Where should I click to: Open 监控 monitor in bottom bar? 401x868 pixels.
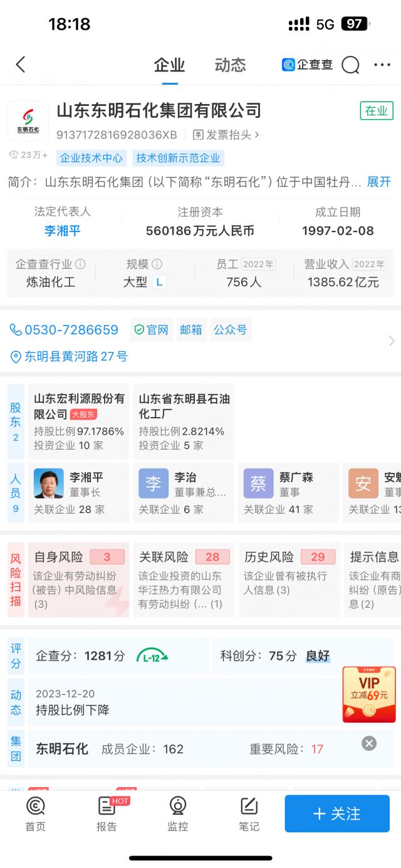pos(178,814)
